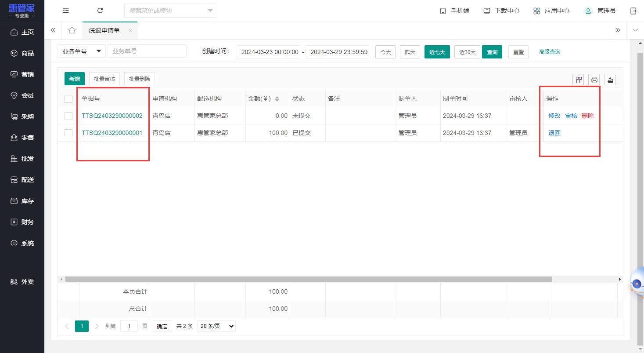
Task: Click 审核 for order TTSQ2403290000002
Action: (x=571, y=116)
